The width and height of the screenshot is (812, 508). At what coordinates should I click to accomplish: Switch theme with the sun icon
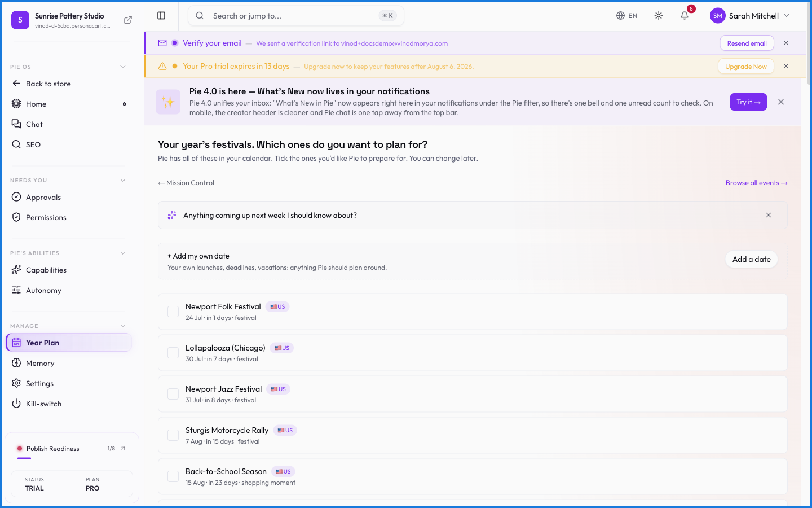(x=659, y=16)
